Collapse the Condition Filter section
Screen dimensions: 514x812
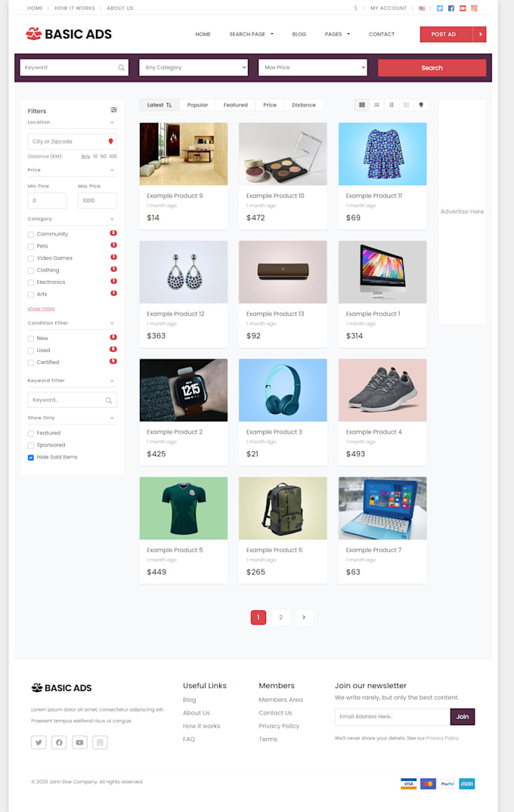[x=112, y=323]
